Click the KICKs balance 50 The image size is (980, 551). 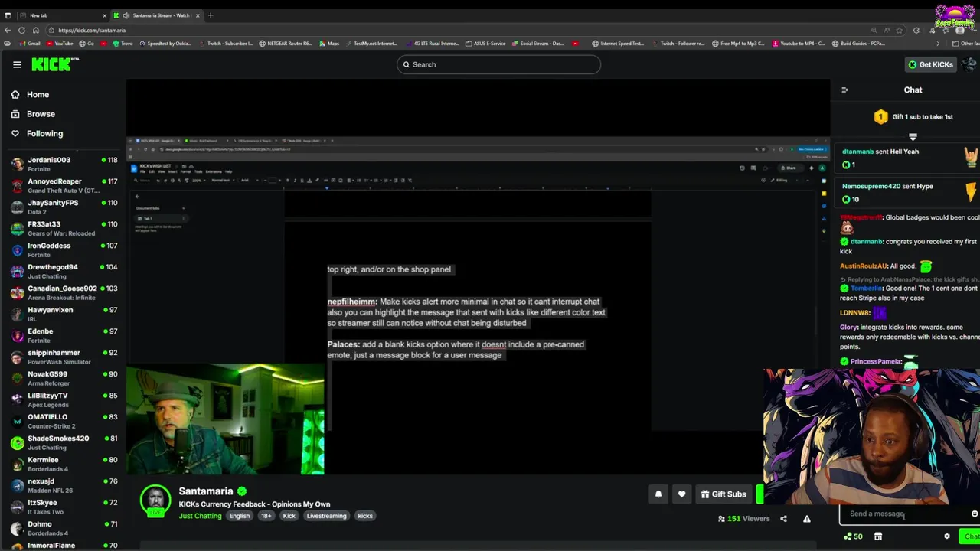(x=852, y=536)
